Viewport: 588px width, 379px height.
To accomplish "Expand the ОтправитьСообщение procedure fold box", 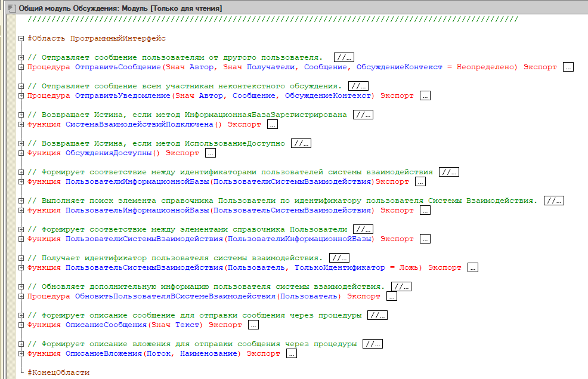I will click(22, 67).
